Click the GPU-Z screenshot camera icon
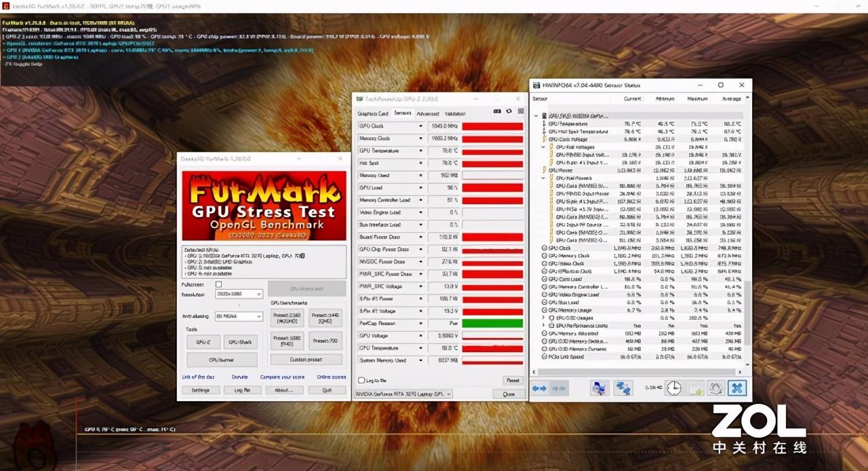Image resolution: width=868 pixels, height=471 pixels. 496,113
